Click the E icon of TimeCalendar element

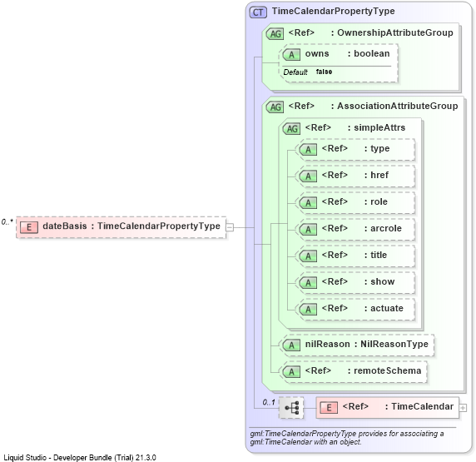pos(329,408)
